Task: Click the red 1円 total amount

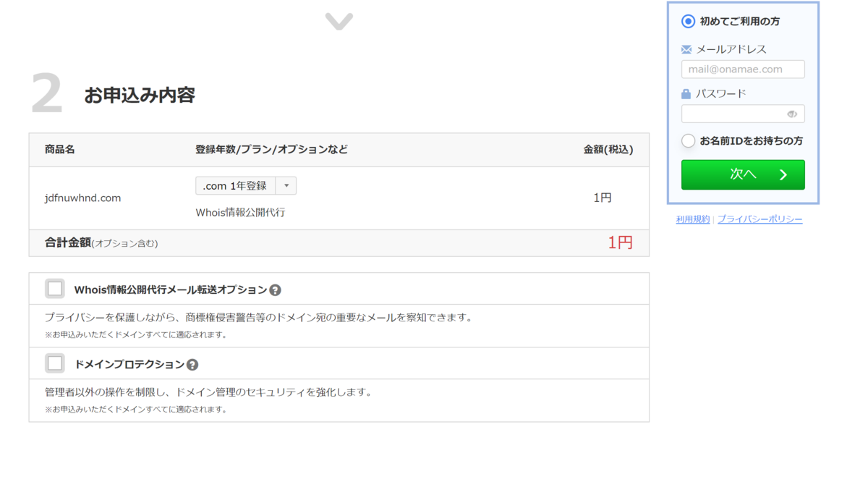Action: tap(620, 242)
